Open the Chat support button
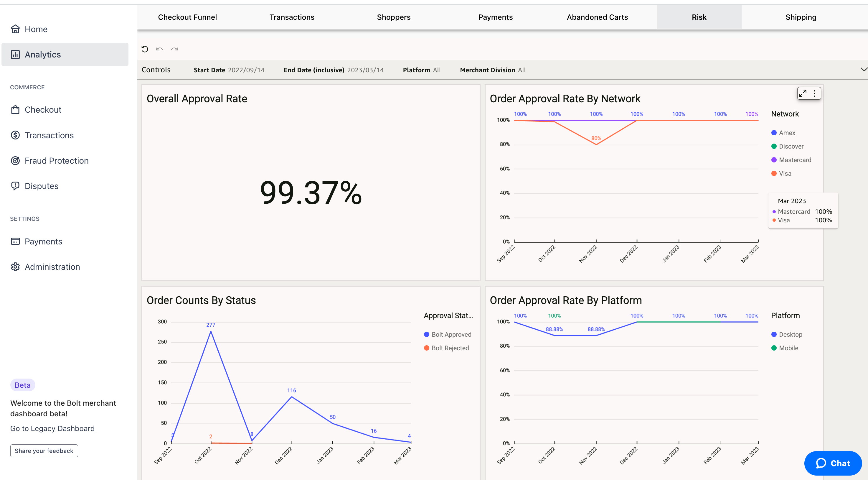Viewport: 868px width, 480px height. pos(833,463)
